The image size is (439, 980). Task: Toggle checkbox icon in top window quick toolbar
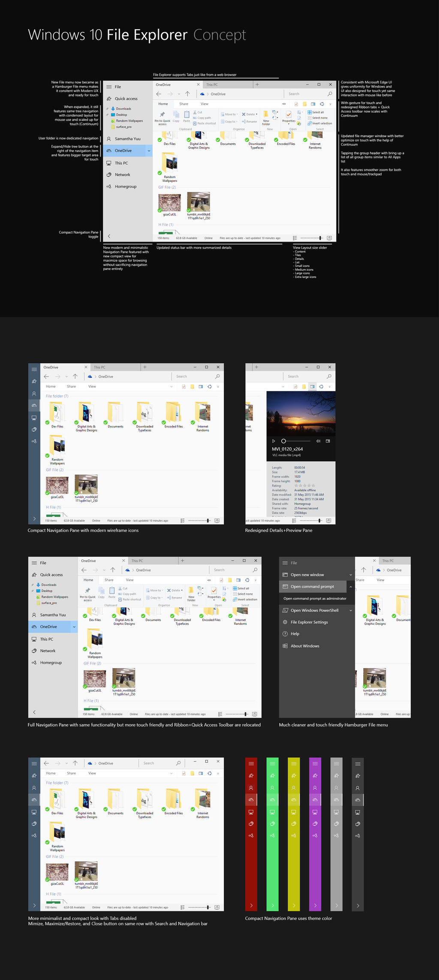coord(296,104)
